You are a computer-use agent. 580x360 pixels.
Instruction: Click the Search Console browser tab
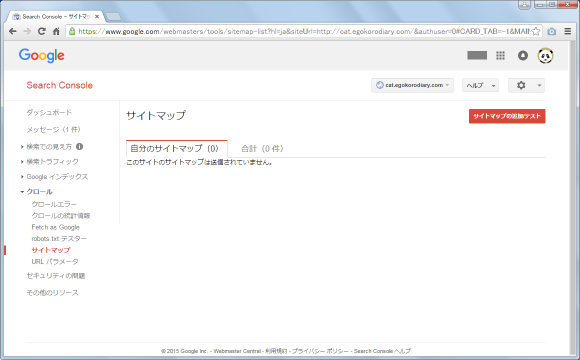[55, 17]
